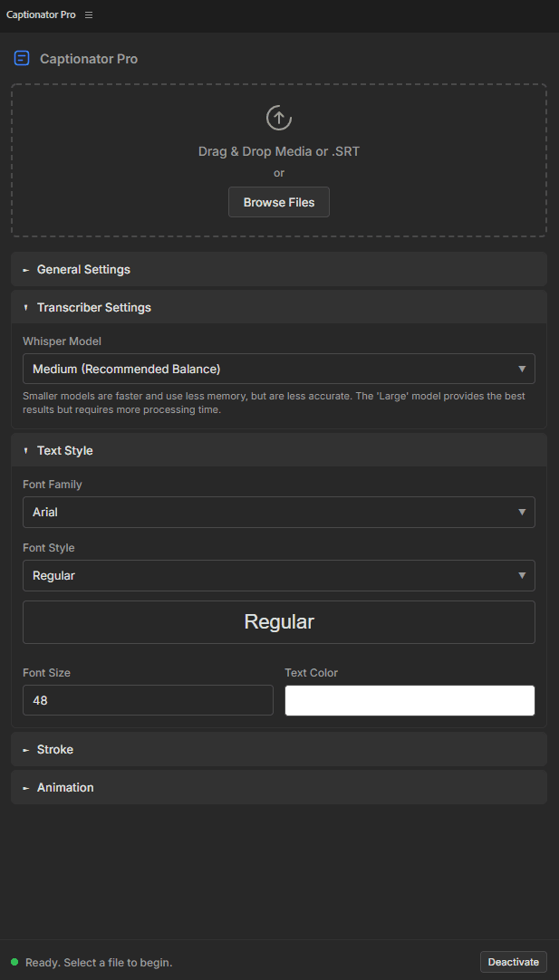
Task: Click the green ready status indicator
Action: [x=14, y=961]
